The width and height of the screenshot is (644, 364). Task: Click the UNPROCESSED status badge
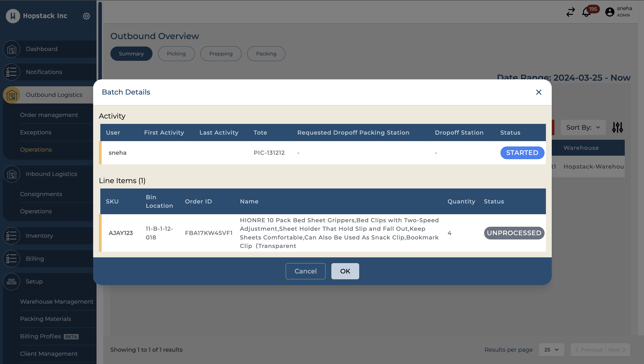(514, 233)
